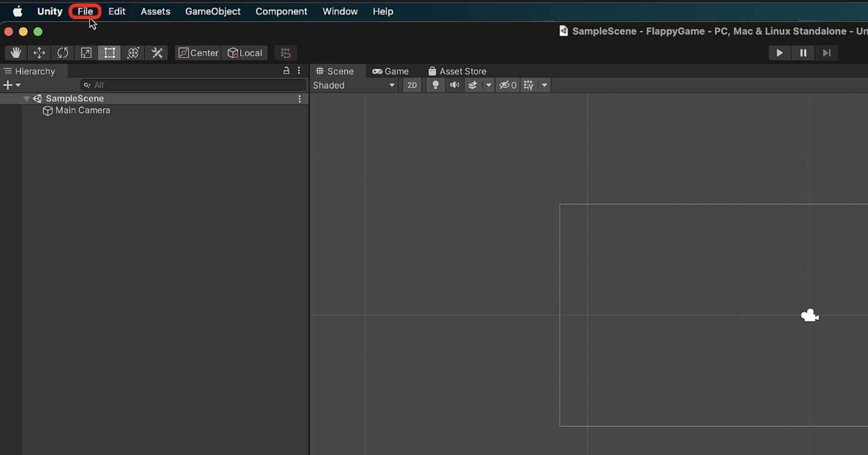Open the create object plus dropdown

[12, 85]
